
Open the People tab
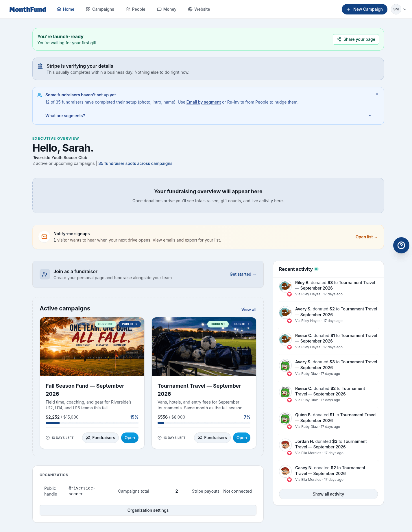[x=136, y=9]
